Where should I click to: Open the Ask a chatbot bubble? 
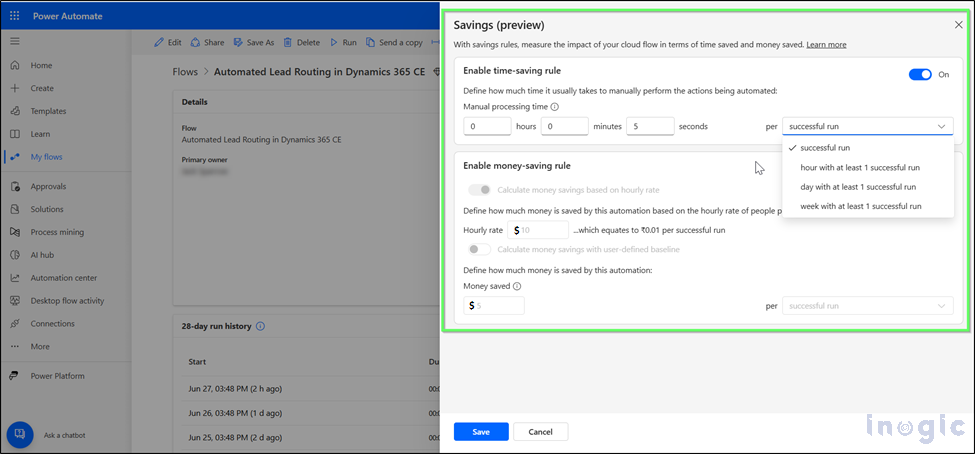pyautogui.click(x=20, y=435)
